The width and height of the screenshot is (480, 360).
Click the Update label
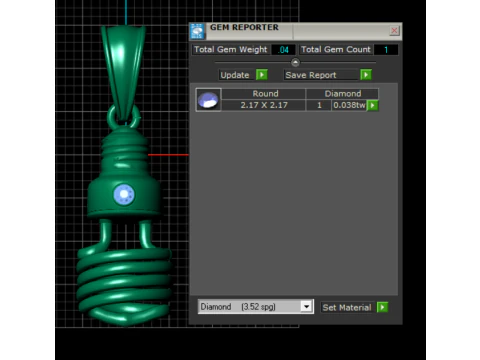(235, 75)
